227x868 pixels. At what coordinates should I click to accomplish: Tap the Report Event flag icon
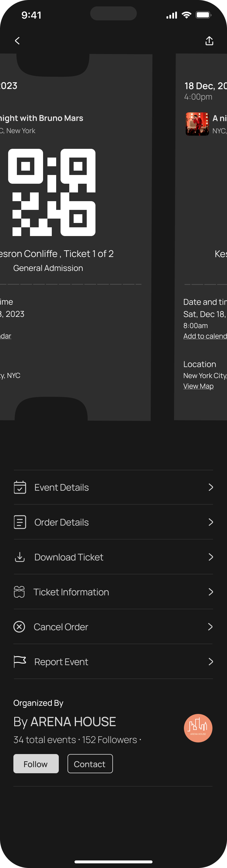click(19, 662)
